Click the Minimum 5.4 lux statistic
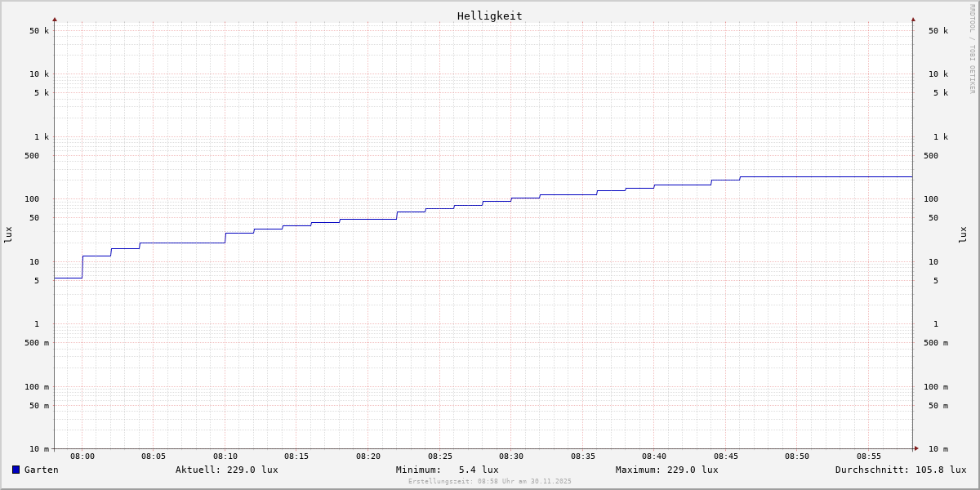This screenshot has width=980, height=490. (x=447, y=470)
